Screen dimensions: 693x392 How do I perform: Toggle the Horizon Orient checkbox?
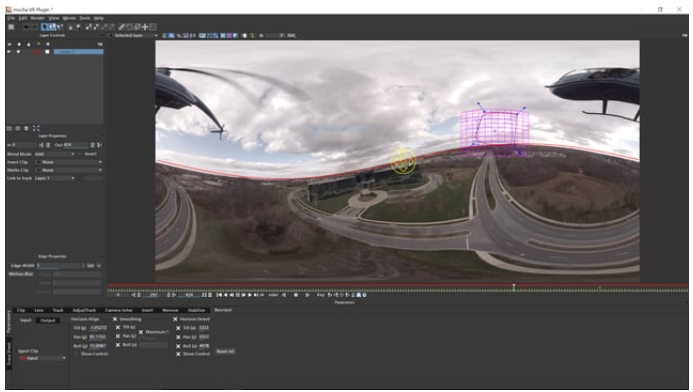(175, 319)
